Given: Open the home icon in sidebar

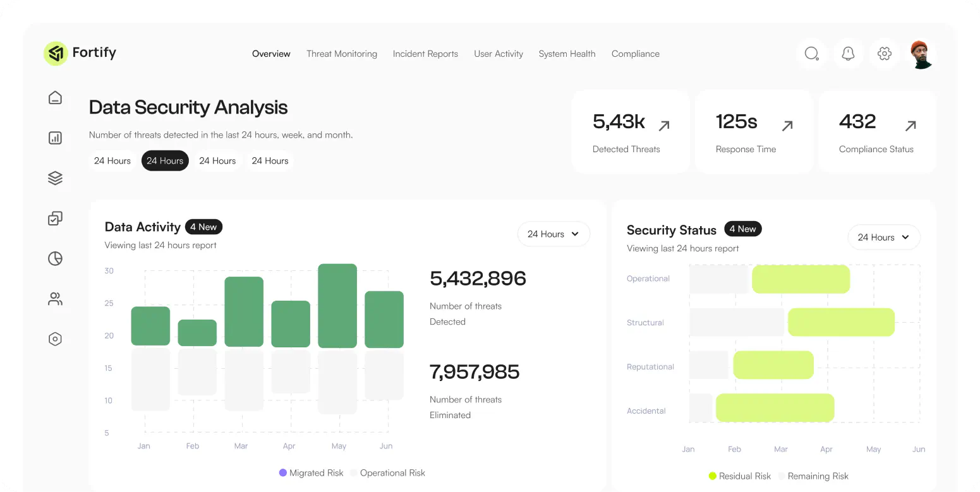Looking at the screenshot, I should (x=56, y=97).
